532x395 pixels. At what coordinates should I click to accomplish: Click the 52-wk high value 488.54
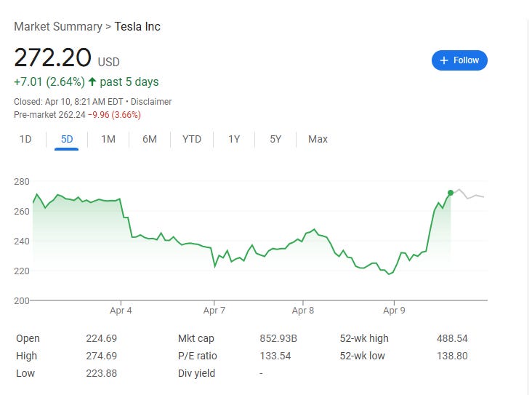[x=452, y=338]
